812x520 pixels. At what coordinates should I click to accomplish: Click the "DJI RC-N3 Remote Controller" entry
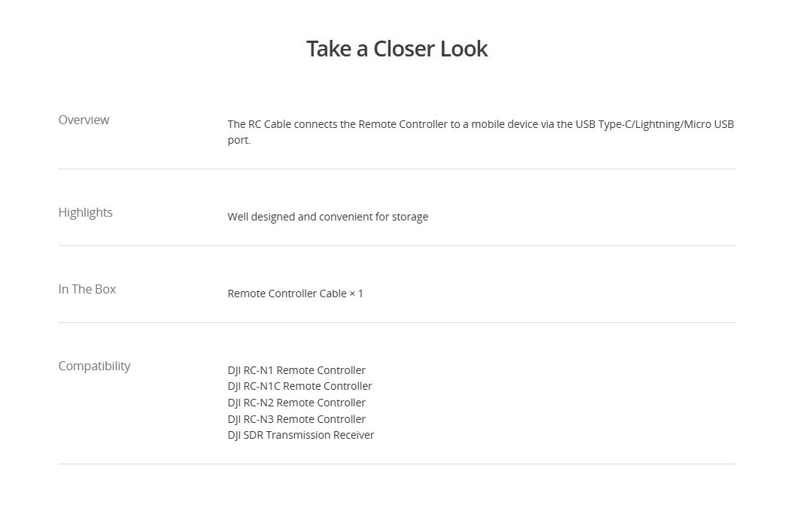point(297,419)
